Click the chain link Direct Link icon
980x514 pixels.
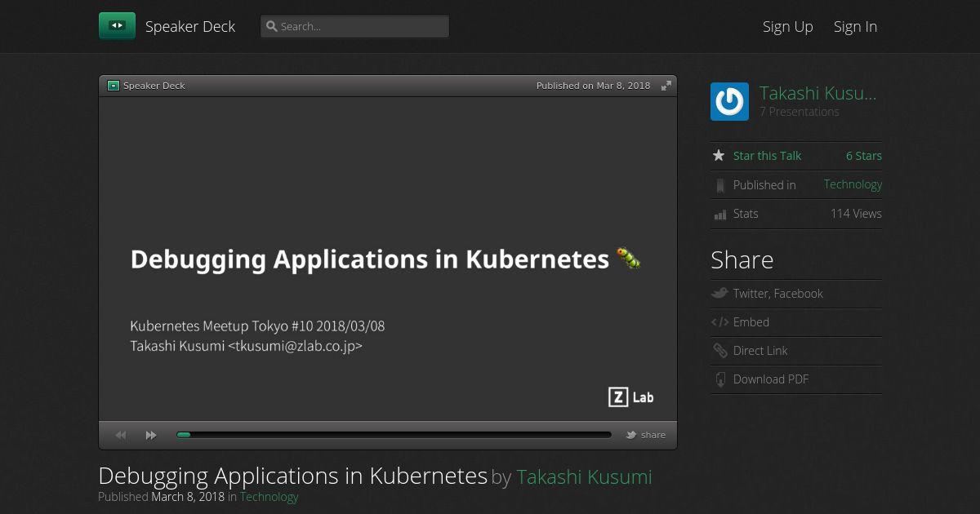(x=719, y=351)
